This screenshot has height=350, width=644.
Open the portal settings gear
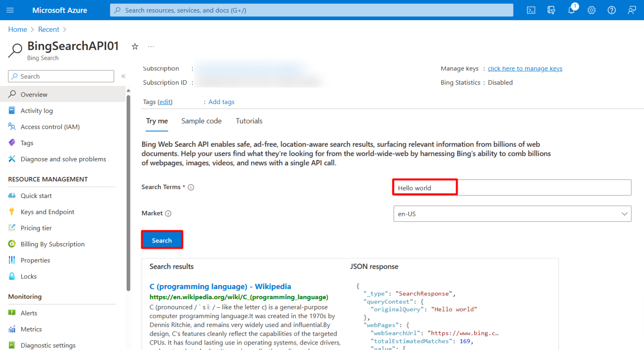coord(591,10)
